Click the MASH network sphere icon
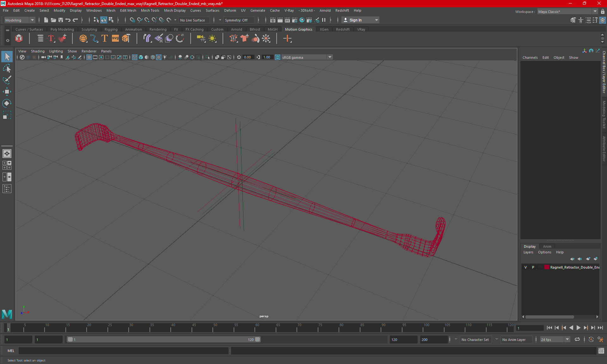This screenshot has width=607, height=364. click(x=83, y=39)
